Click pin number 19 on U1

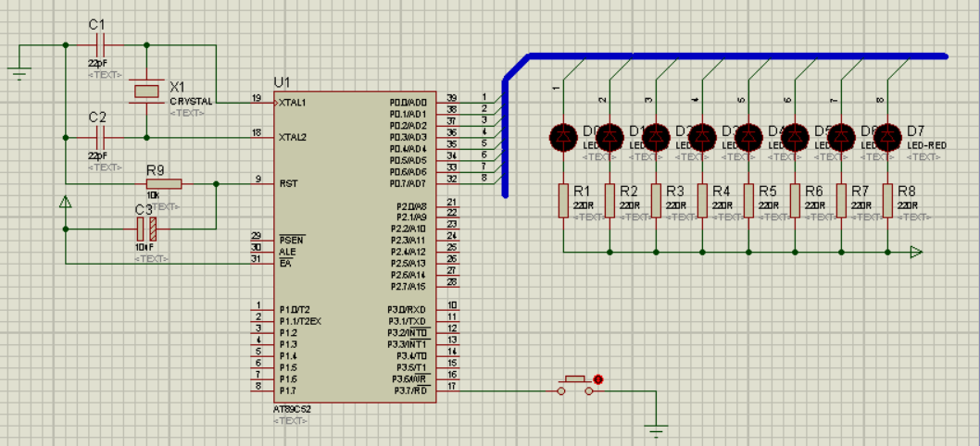pyautogui.click(x=257, y=98)
